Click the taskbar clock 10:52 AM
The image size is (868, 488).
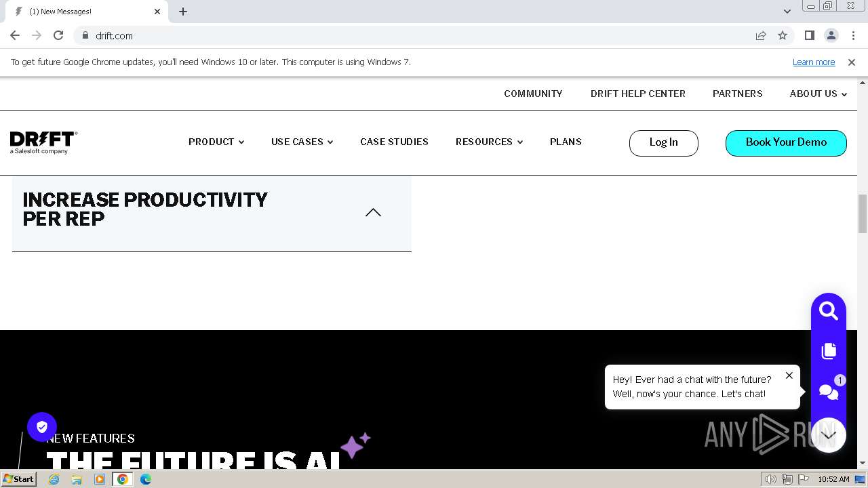(x=833, y=479)
